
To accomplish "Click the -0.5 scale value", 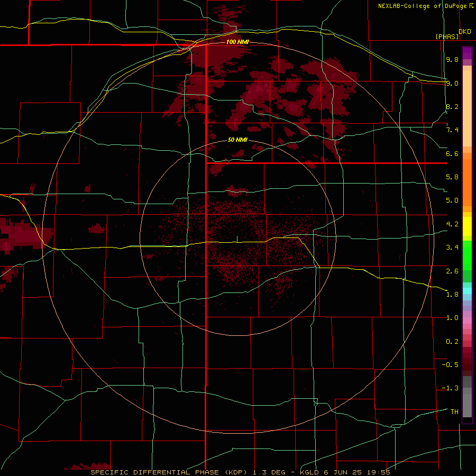I will [x=450, y=365].
